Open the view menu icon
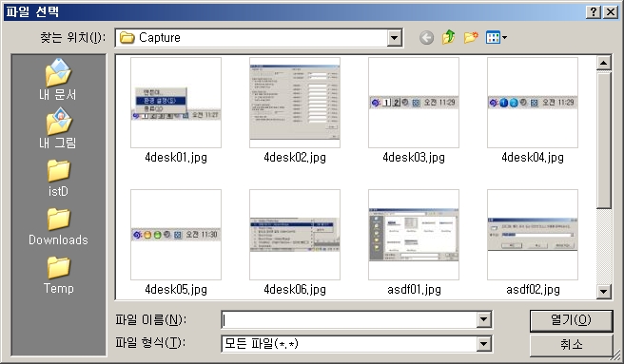624x364 pixels. [496, 38]
